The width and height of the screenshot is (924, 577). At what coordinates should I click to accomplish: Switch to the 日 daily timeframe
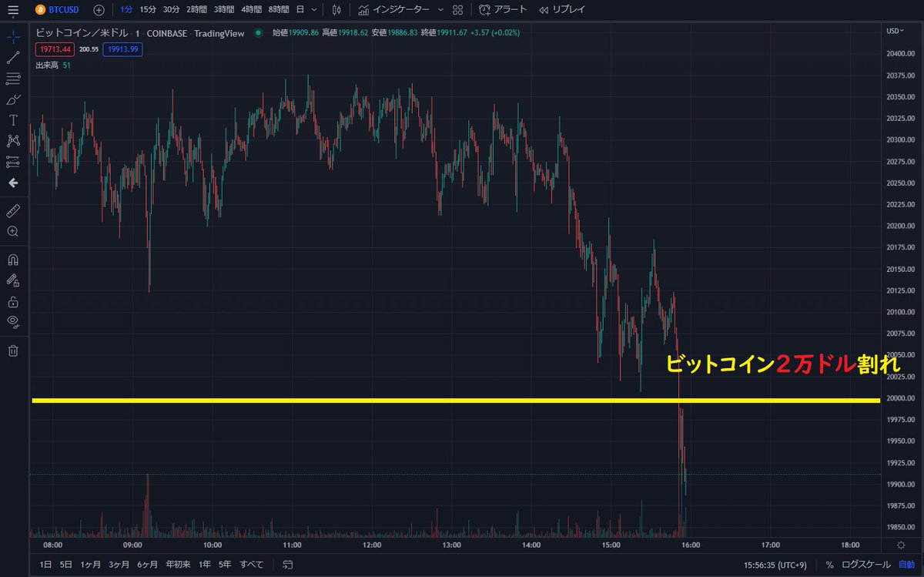tap(300, 10)
